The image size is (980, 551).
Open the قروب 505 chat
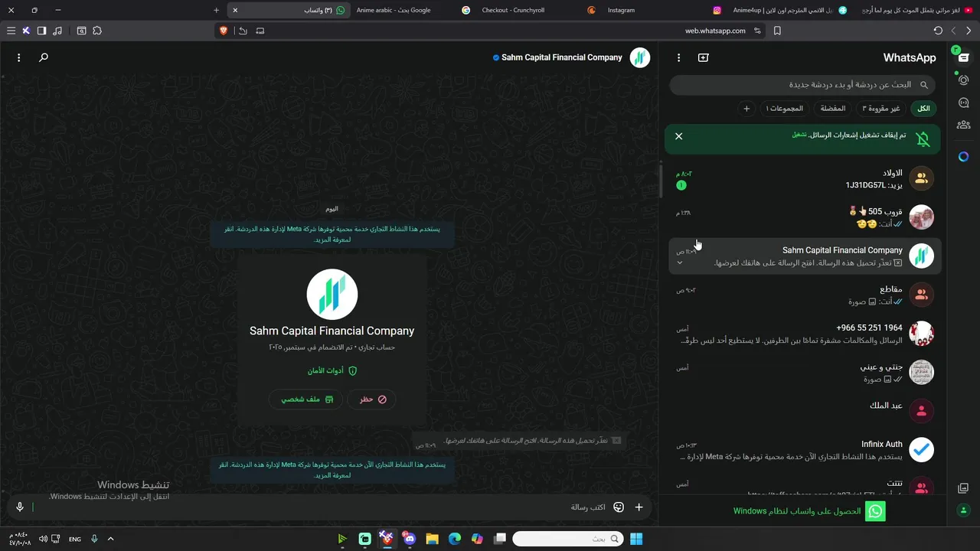[x=803, y=217]
